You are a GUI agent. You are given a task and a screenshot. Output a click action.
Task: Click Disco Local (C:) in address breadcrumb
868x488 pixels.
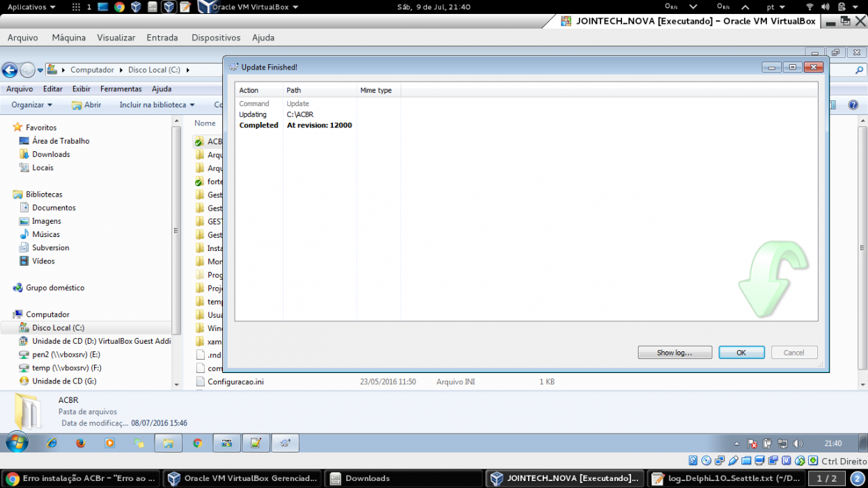click(x=154, y=70)
